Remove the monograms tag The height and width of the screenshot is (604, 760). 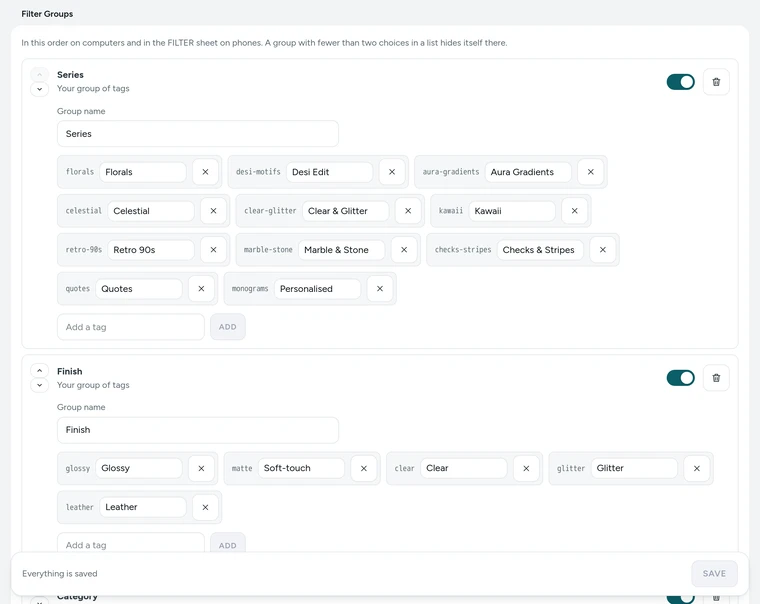point(380,288)
